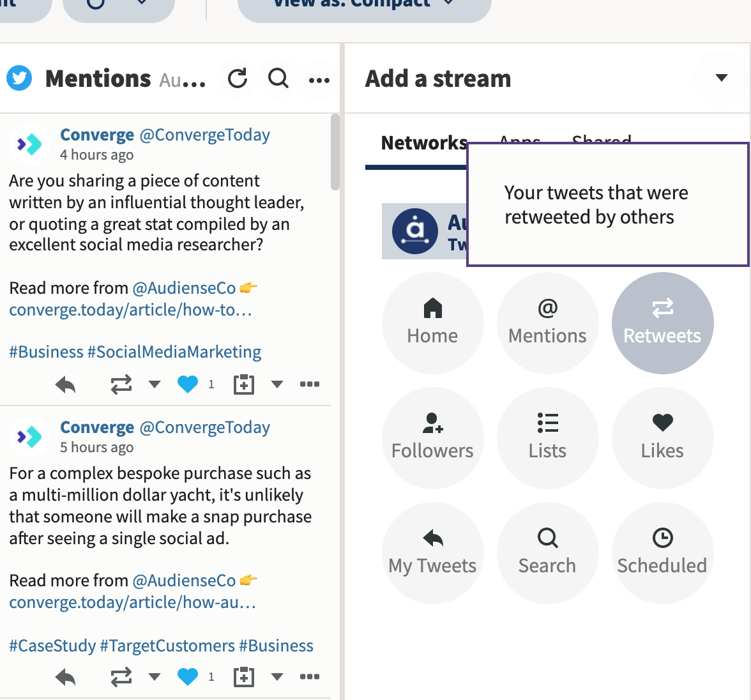Like the yacht tweet from Converge

[187, 677]
